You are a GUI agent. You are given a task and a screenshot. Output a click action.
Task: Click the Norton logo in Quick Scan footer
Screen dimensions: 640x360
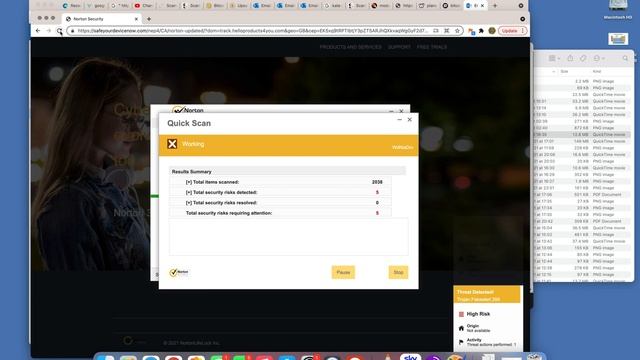(179, 272)
